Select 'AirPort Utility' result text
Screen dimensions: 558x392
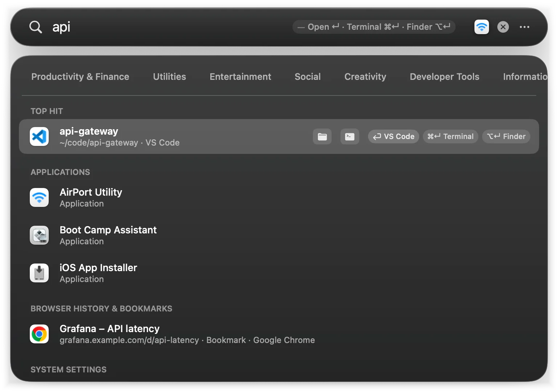tap(91, 192)
